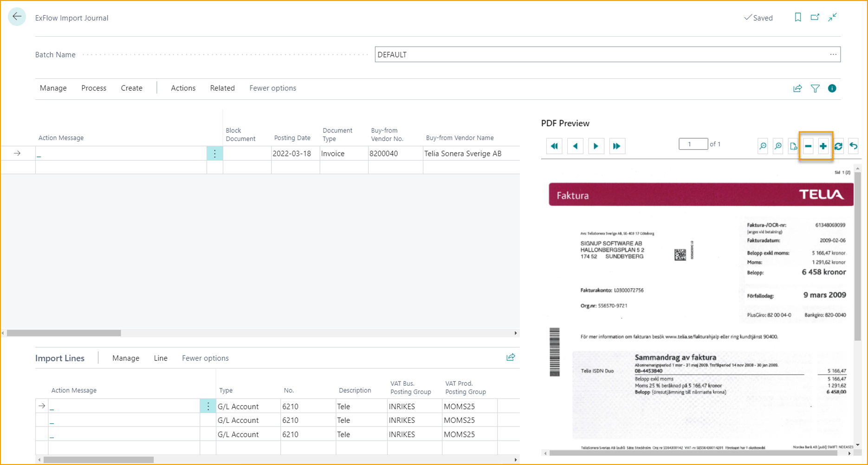
Task: Click the Tele description in first line
Action: click(362, 407)
